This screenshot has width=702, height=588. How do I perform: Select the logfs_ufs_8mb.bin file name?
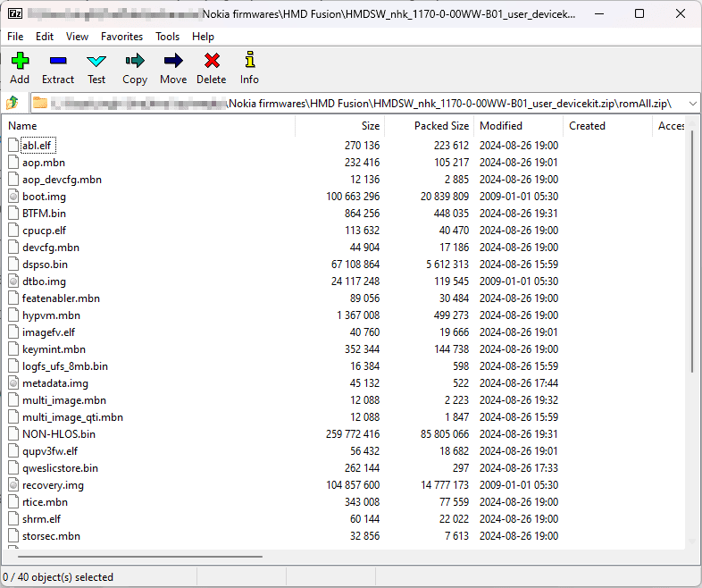coord(65,366)
